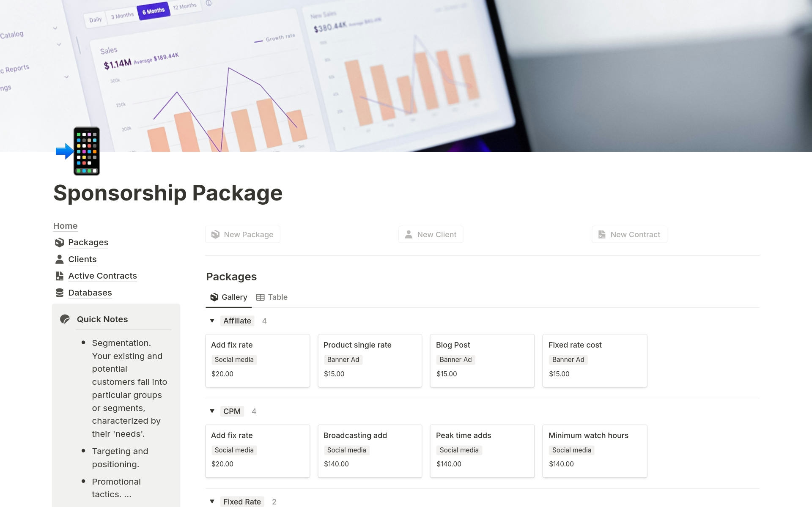The image size is (812, 507).
Task: Click the Quick Notes icon in sidebar
Action: point(66,318)
